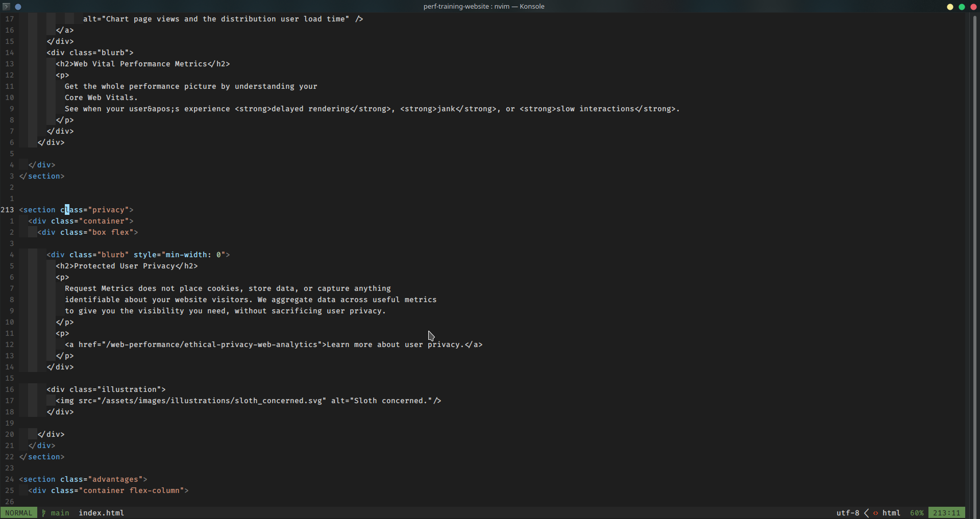
Task: Click the section class="advantages" line
Action: coord(83,479)
